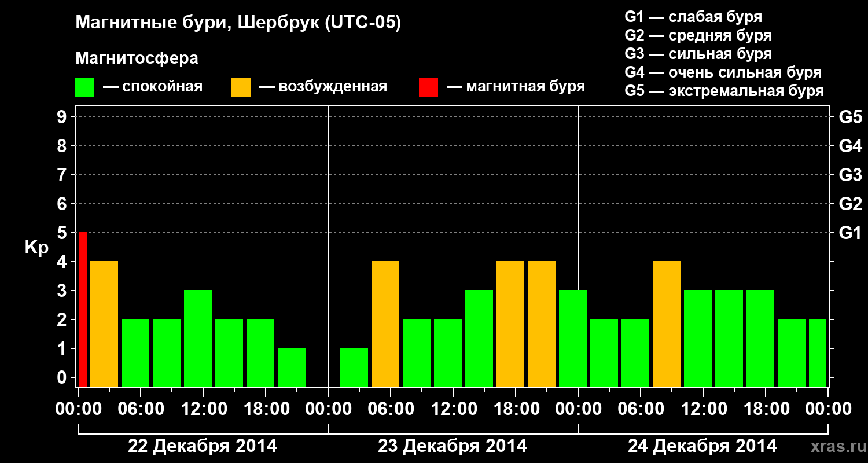Click the last green bar of 24 December
Screen dimensions: 868x463
tap(818, 352)
